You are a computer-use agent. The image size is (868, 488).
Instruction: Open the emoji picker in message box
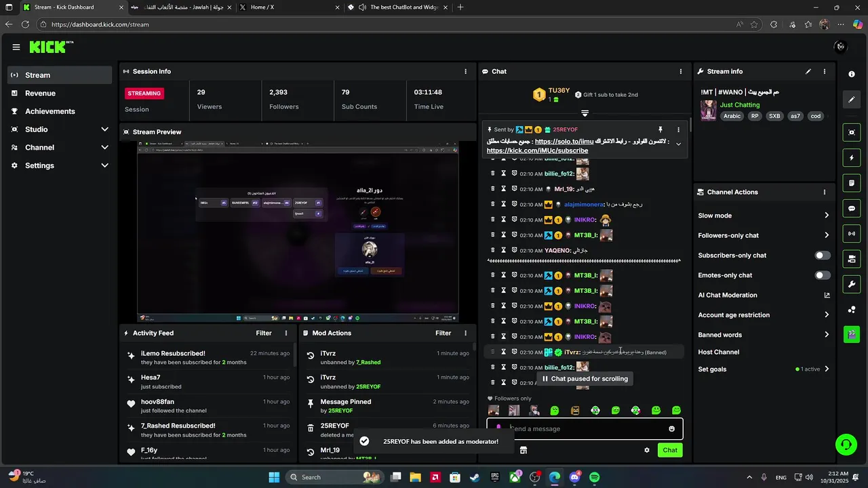click(x=671, y=428)
